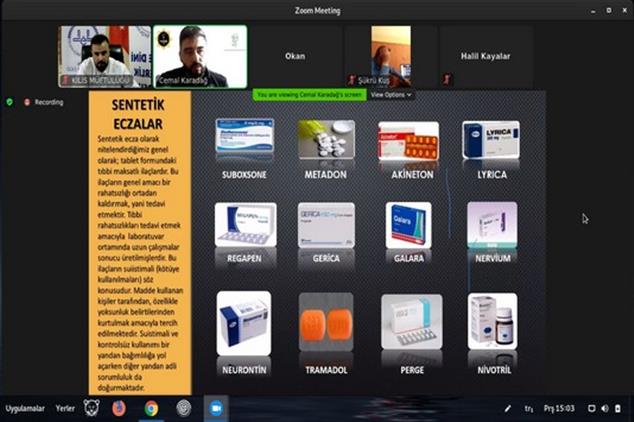634x422 pixels.
Task: Click the REGAPEN label text
Action: point(244,258)
